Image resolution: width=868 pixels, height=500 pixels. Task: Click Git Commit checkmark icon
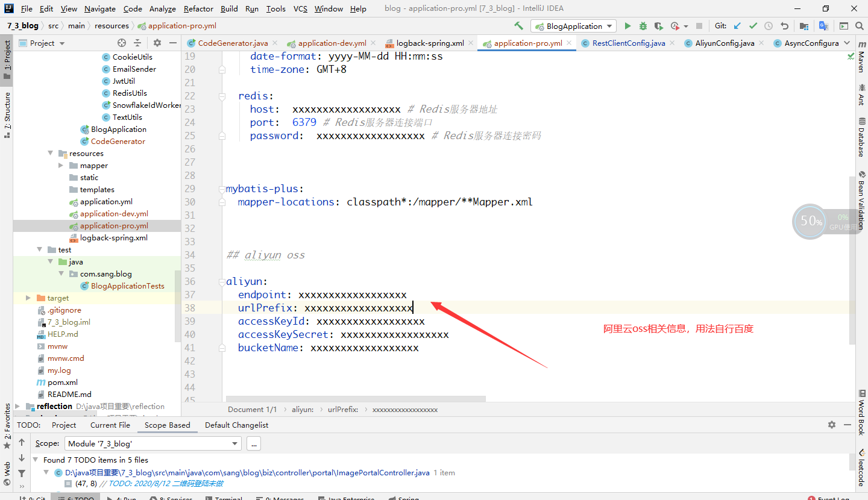tap(753, 26)
